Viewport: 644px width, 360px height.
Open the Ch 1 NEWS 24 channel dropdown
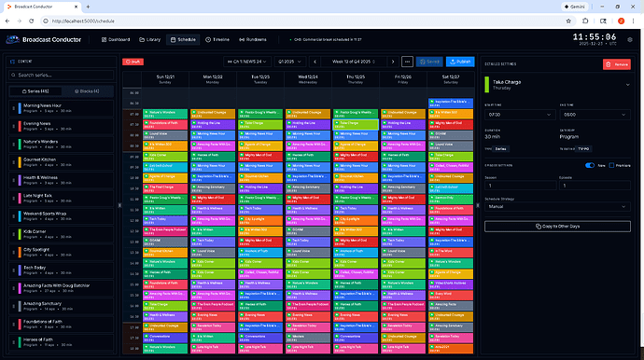tap(247, 62)
